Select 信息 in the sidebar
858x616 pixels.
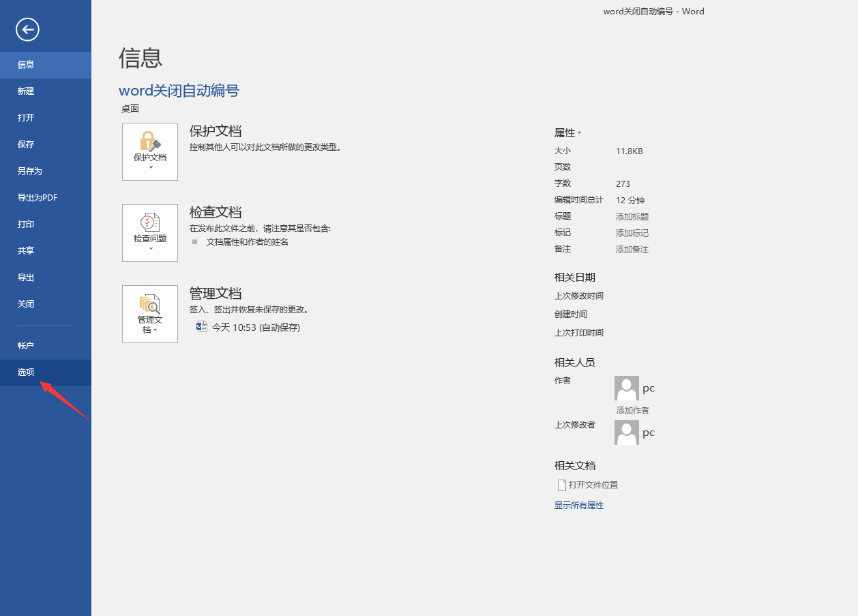(46, 65)
